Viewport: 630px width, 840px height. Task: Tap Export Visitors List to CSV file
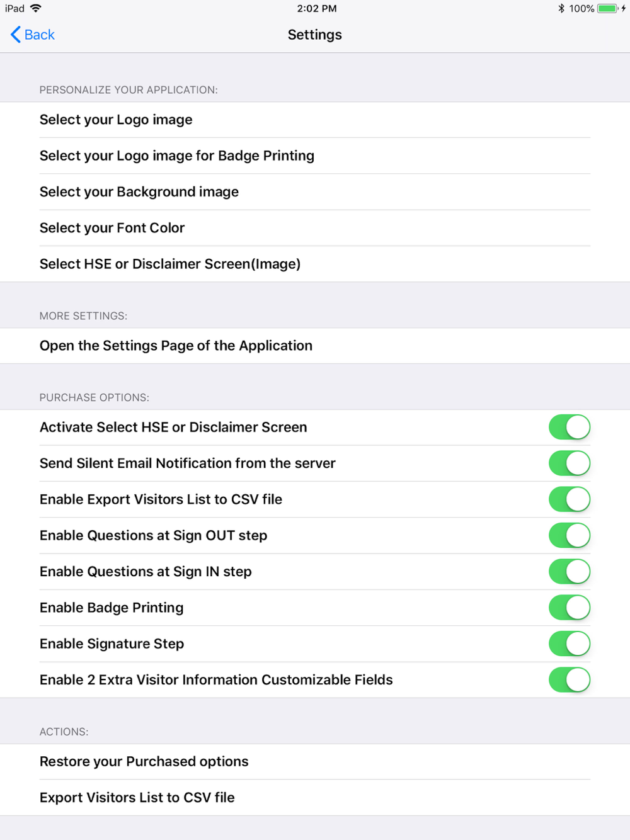click(x=315, y=798)
